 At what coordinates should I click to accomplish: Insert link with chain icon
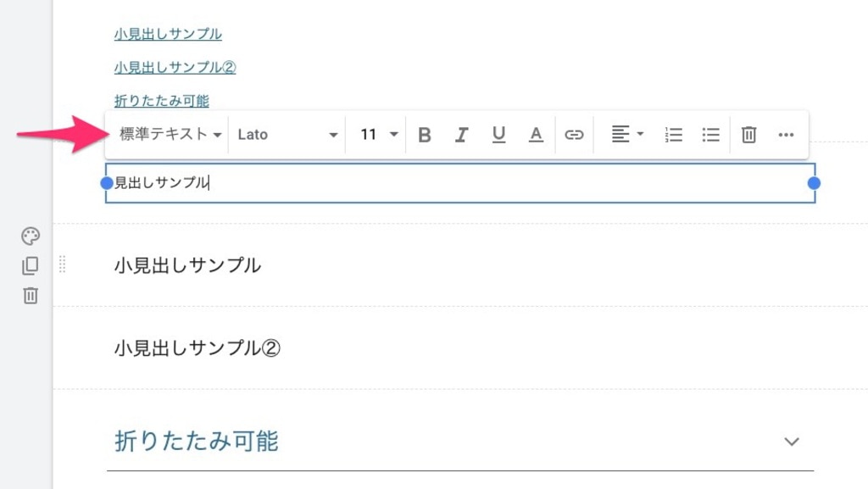coord(574,135)
